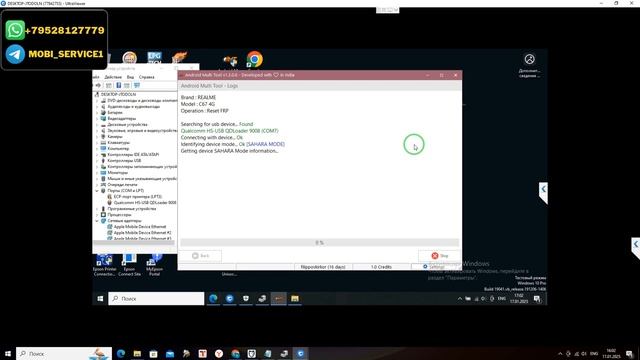Select the first Apple Mobile Device Ethernet adapter
The image size is (640, 360).
point(140,227)
